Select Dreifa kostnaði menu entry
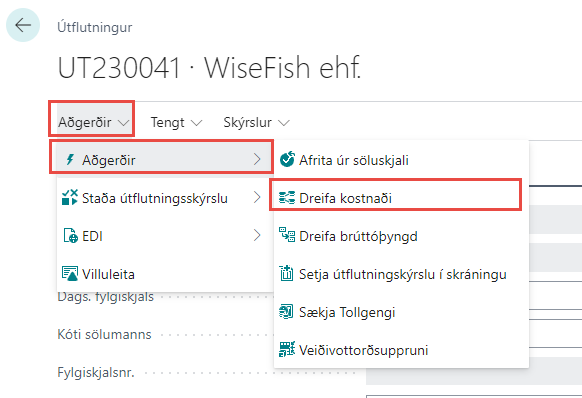This screenshot has width=582, height=398. tap(396, 198)
